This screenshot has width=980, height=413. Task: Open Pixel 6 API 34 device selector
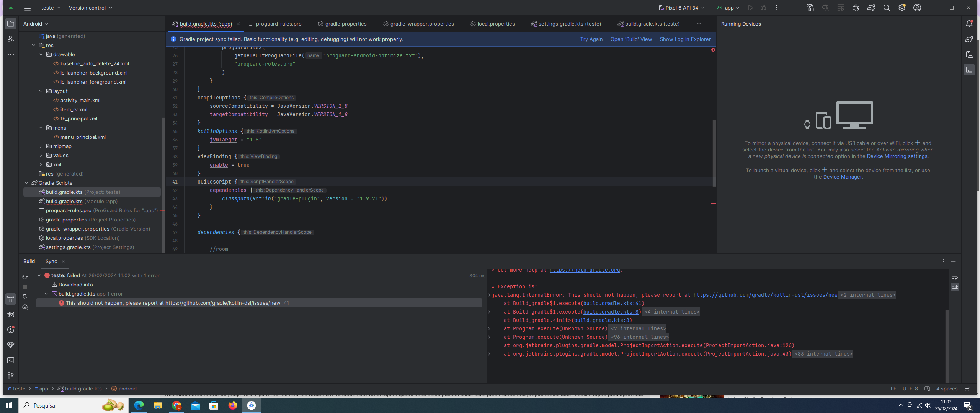[x=681, y=8]
